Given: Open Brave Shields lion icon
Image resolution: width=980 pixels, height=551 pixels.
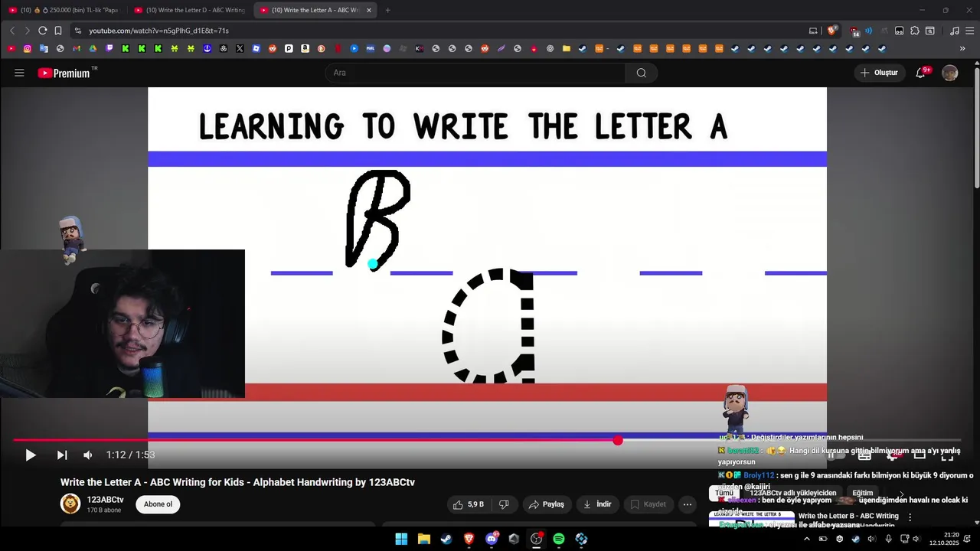Looking at the screenshot, I should [831, 31].
